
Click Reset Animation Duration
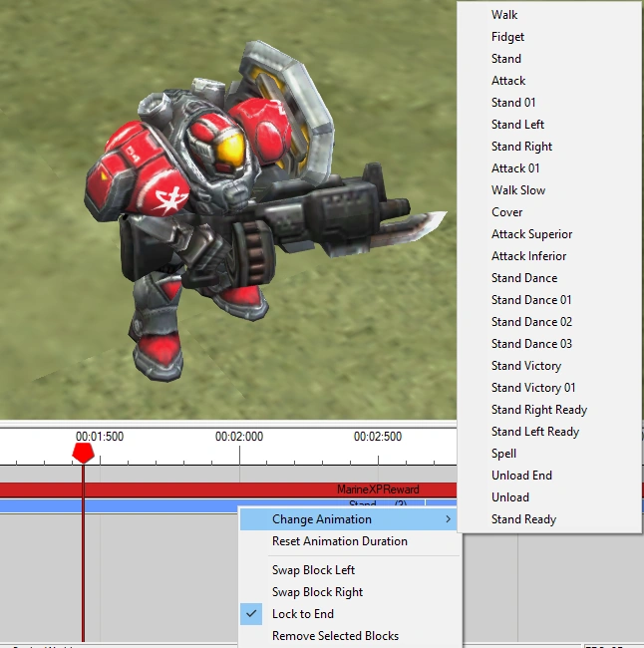pyautogui.click(x=350, y=541)
